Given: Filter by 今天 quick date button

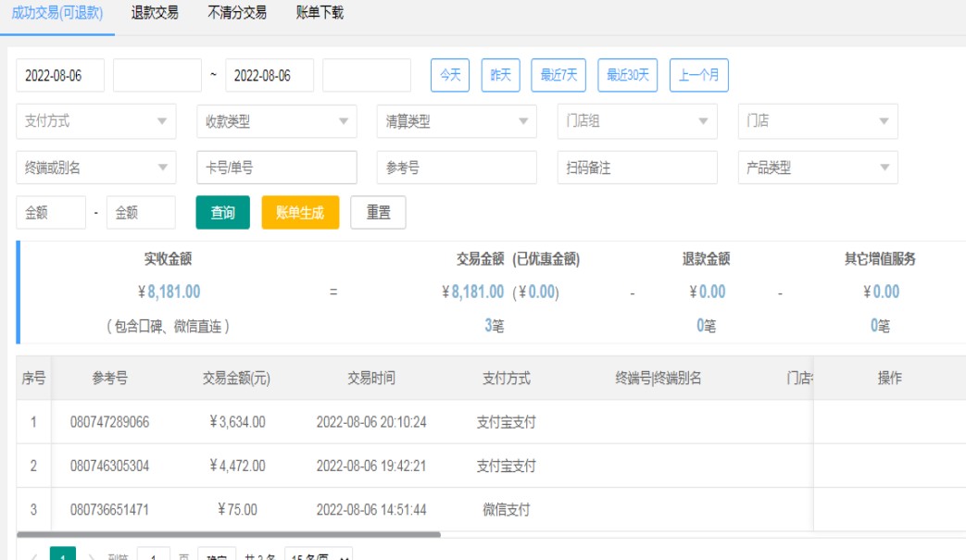Looking at the screenshot, I should tap(450, 76).
